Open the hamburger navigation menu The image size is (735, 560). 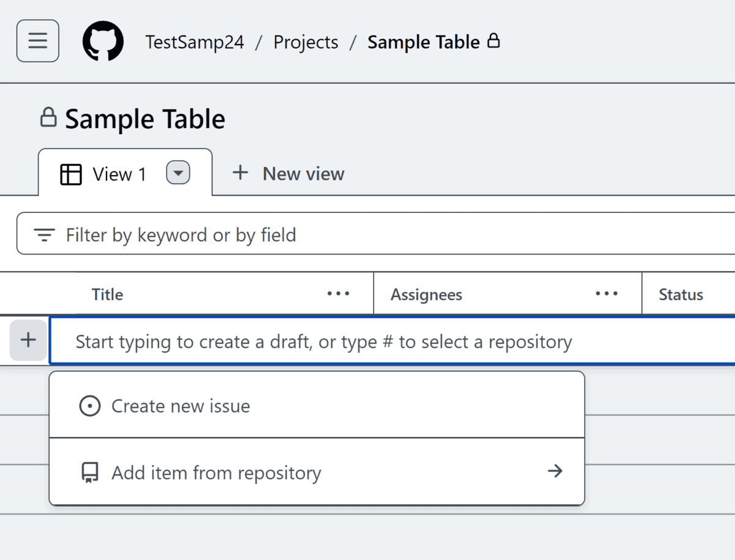point(37,40)
